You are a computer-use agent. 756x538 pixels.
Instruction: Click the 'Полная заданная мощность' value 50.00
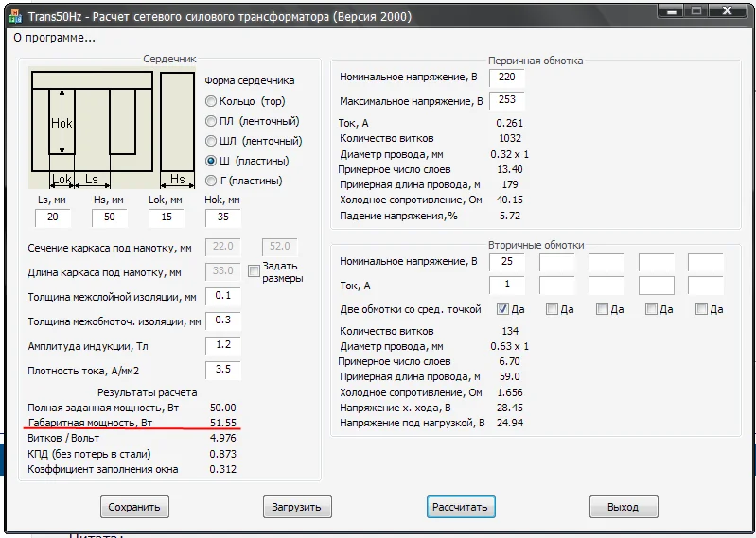(x=222, y=408)
